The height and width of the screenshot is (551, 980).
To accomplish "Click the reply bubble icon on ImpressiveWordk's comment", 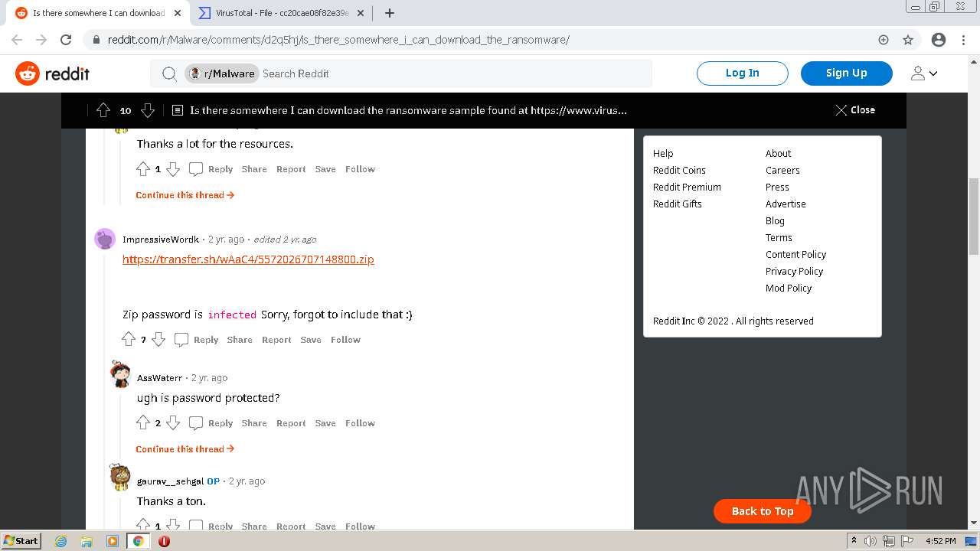I will coord(181,340).
